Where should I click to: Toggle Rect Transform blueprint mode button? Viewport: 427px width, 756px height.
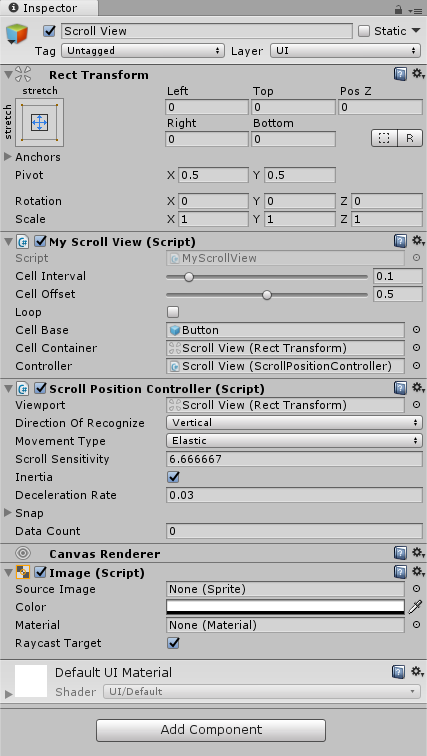pyautogui.click(x=384, y=138)
